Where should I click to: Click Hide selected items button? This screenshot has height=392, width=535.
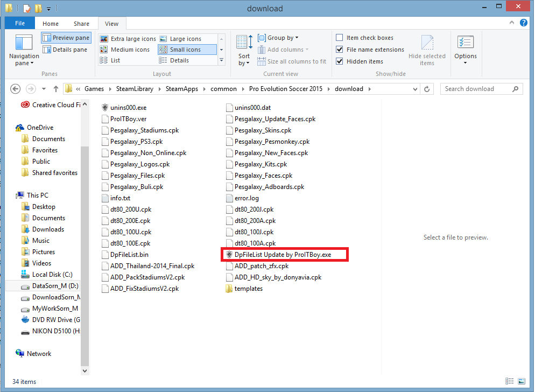pos(427,50)
